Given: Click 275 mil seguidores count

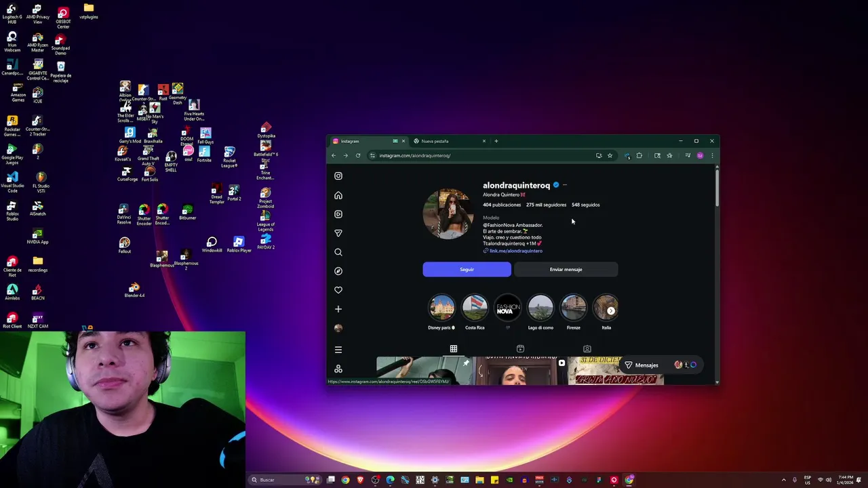Looking at the screenshot, I should (546, 205).
